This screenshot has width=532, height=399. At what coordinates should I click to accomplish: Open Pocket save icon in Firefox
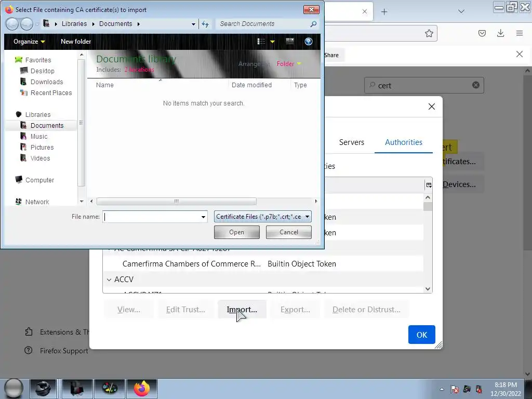pyautogui.click(x=482, y=33)
